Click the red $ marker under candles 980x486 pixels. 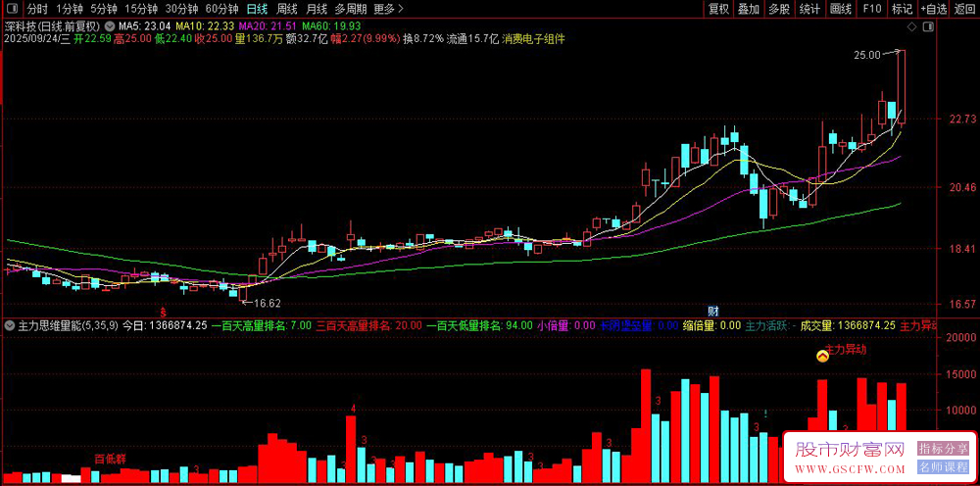(x=164, y=311)
